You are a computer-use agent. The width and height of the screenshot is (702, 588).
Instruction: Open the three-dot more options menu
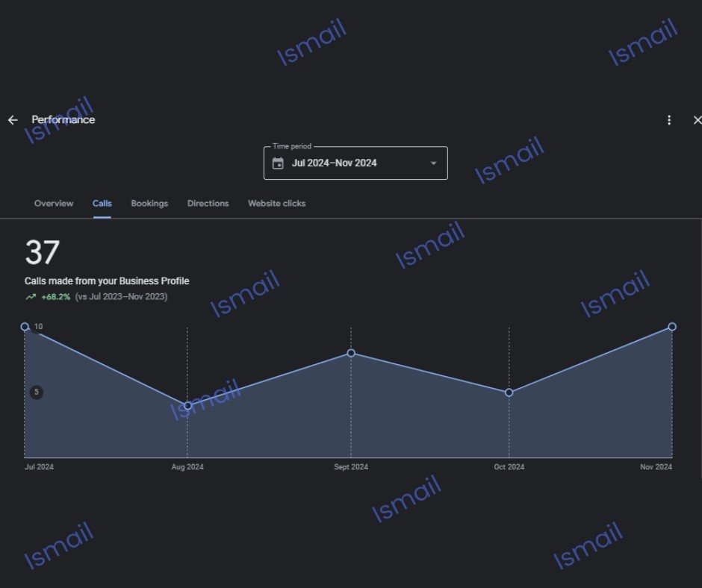tap(669, 120)
